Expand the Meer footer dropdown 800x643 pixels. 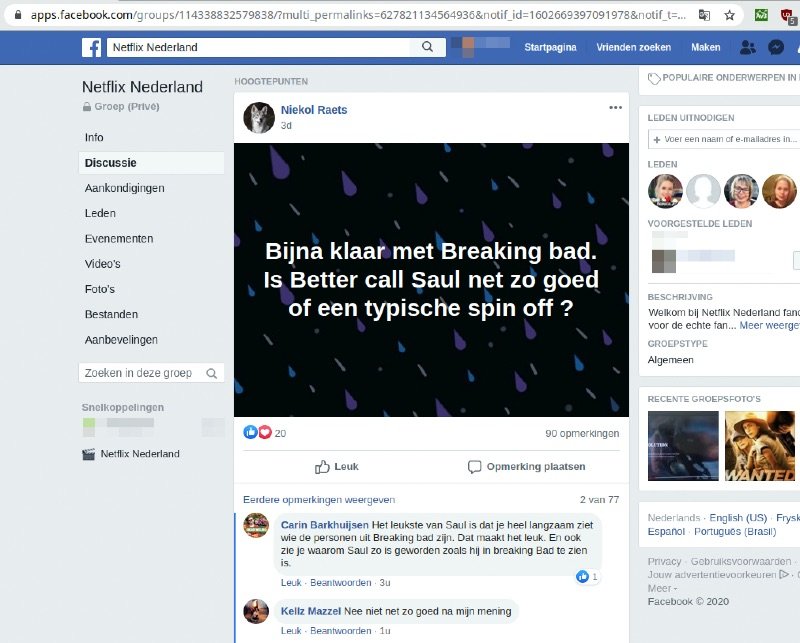[662, 588]
